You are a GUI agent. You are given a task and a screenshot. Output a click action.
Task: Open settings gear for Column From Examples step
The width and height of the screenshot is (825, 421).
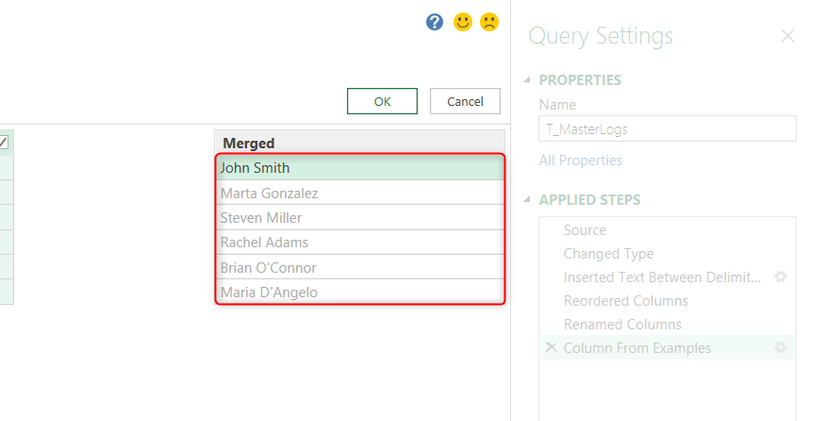[x=781, y=348]
